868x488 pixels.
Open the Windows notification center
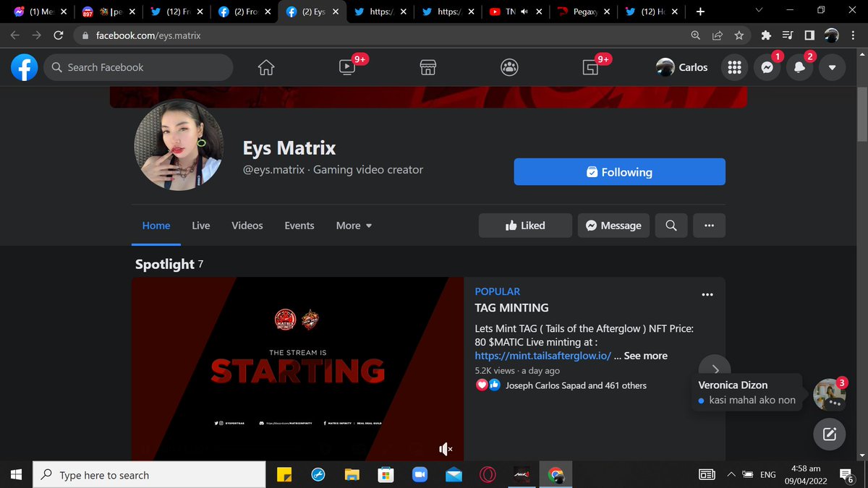click(846, 475)
